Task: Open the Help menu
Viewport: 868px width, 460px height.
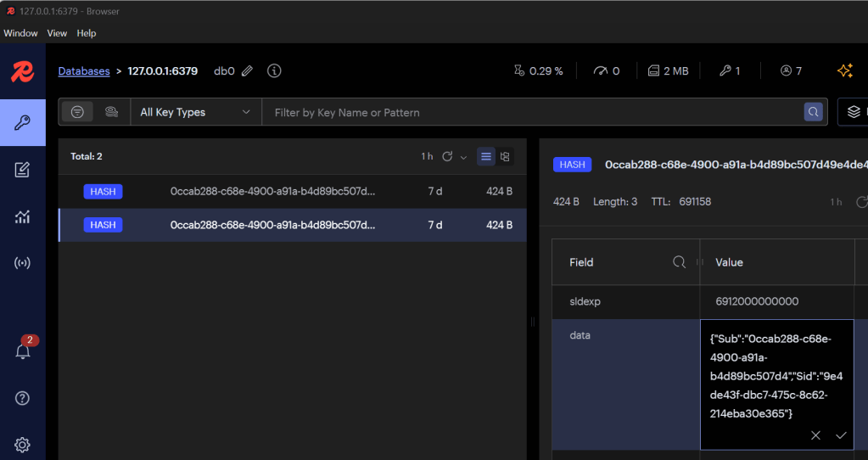Action: (87, 33)
